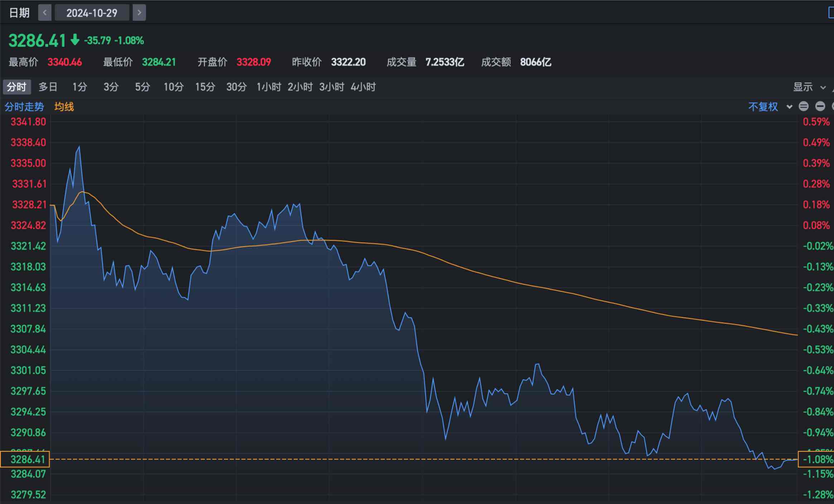The height and width of the screenshot is (504, 834).
Task: Switch to the 1小时 interval tab
Action: tap(269, 87)
